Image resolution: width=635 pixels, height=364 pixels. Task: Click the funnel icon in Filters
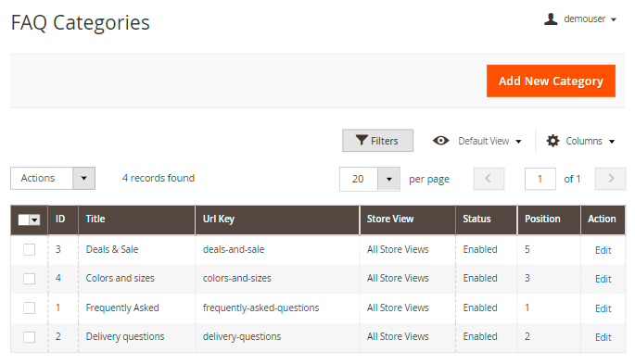pyautogui.click(x=362, y=141)
